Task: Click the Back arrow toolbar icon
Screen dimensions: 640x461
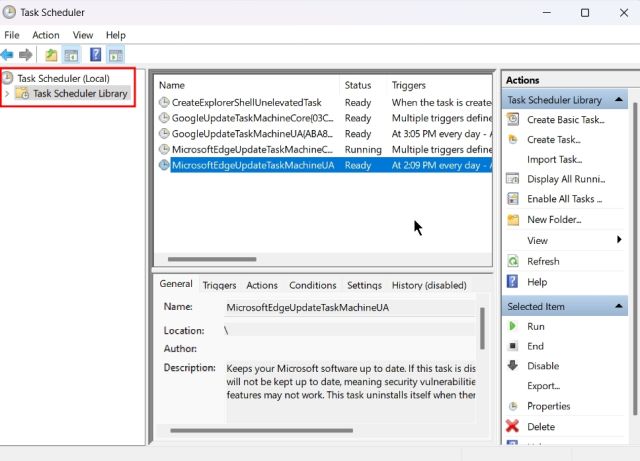Action: [x=8, y=54]
